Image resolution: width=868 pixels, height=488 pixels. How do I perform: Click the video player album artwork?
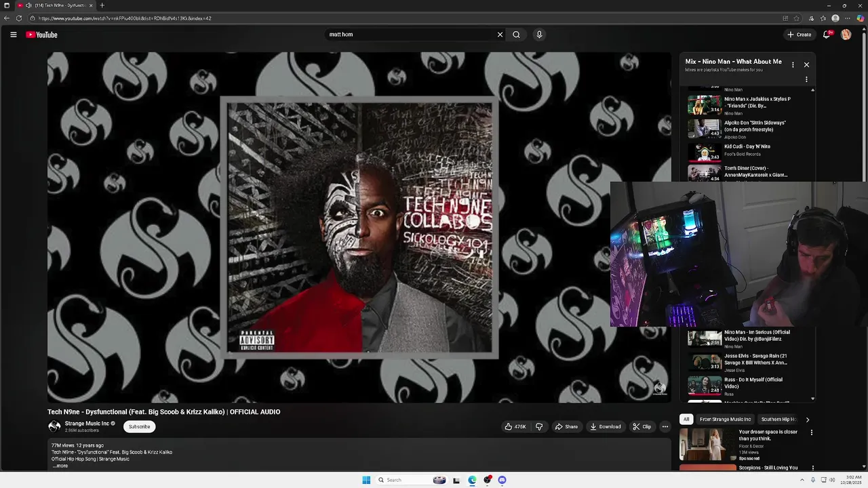(x=359, y=228)
